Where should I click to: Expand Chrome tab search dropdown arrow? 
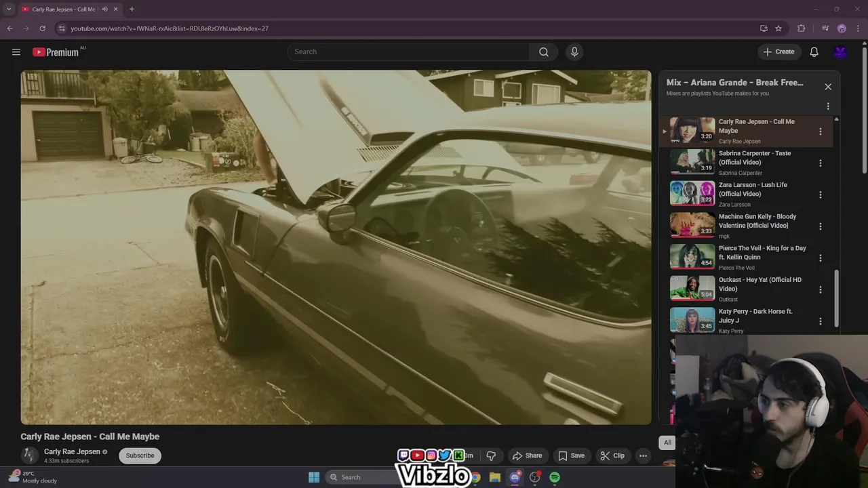(9, 9)
